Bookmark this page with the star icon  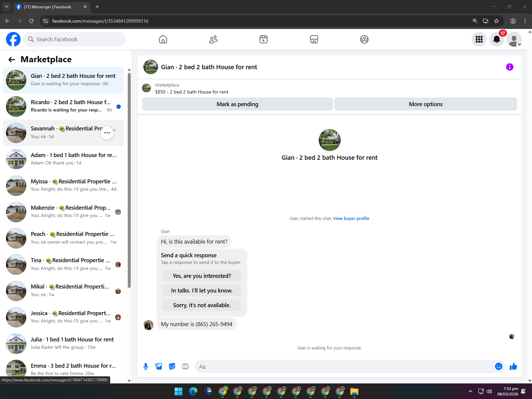[x=496, y=21]
